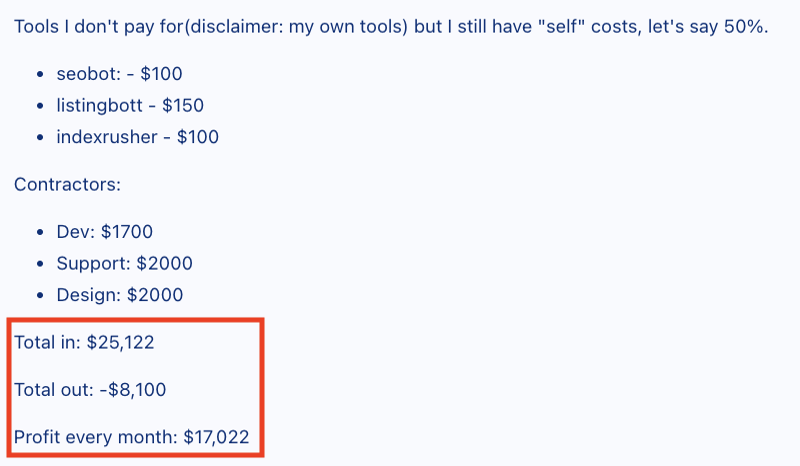Click the Contractors heading text
The image size is (800, 466).
pyautogui.click(x=67, y=184)
